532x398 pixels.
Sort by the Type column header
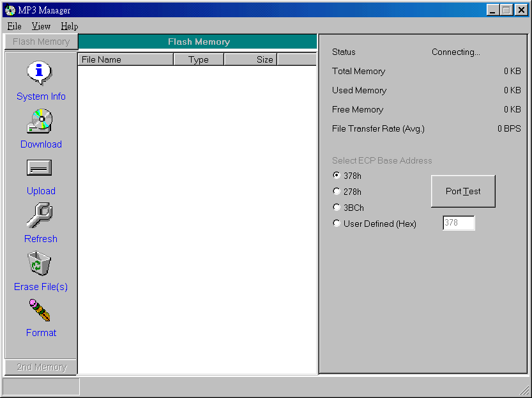[199, 59]
